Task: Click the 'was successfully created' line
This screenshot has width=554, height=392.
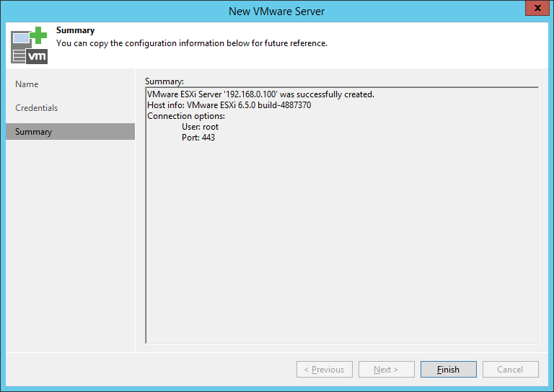Action: coord(260,94)
